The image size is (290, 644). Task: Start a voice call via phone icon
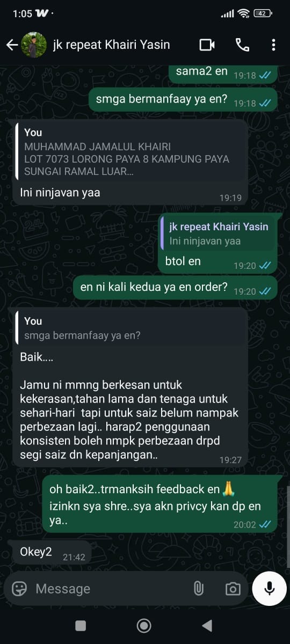coord(242,45)
